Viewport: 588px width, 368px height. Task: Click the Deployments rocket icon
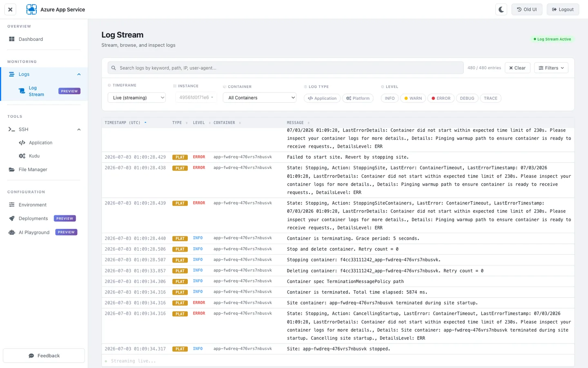click(x=12, y=219)
